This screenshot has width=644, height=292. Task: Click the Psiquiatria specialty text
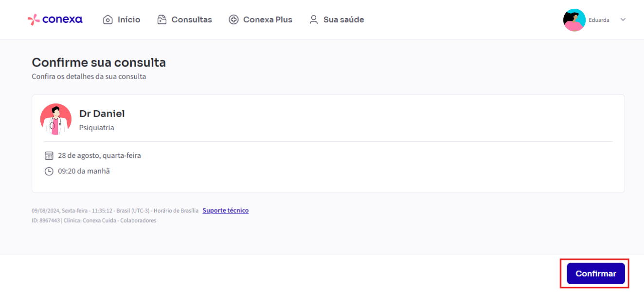point(97,128)
